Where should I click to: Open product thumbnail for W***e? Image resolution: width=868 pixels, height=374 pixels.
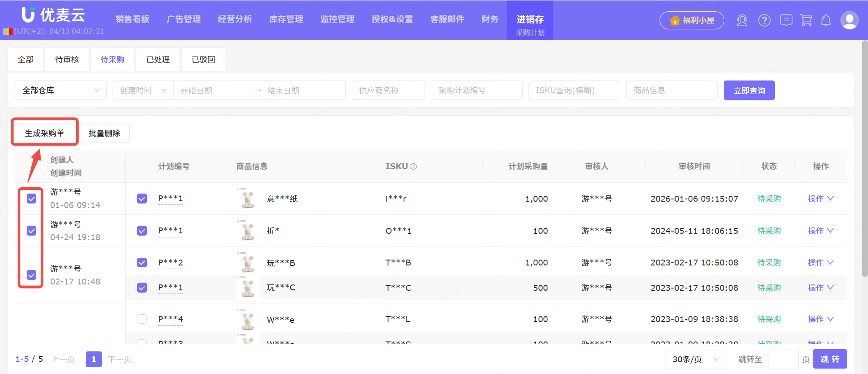(248, 319)
